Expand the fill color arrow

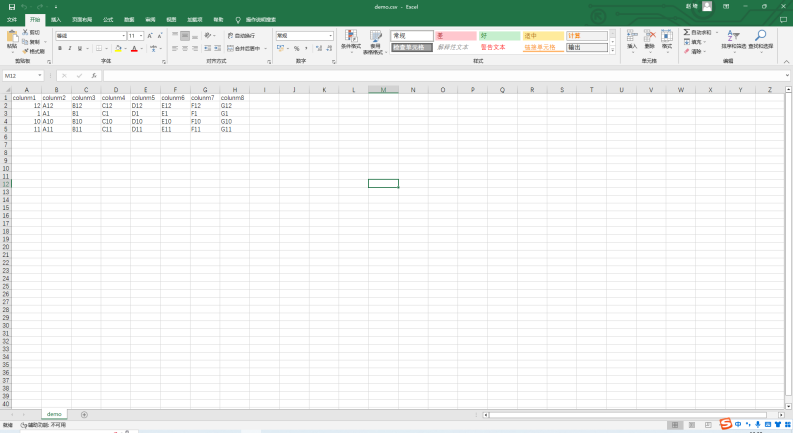pyautogui.click(x=125, y=49)
